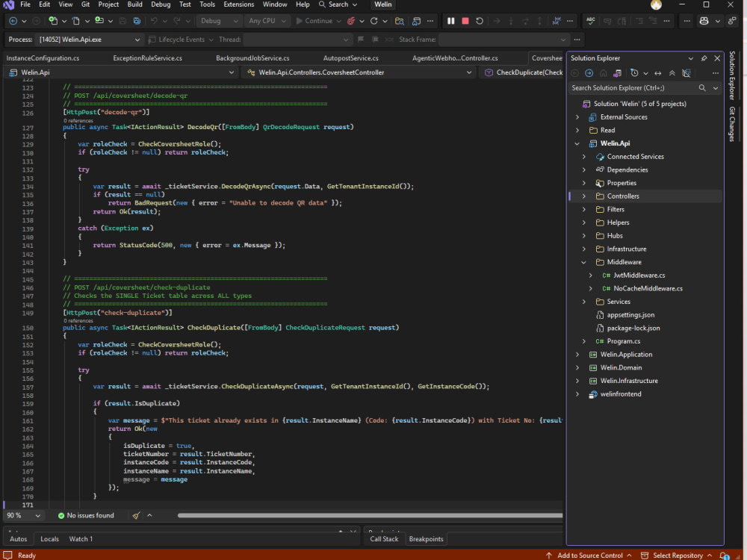Click the Hot Reload flame icon
Image resolution: width=747 pixels, height=560 pixels.
click(351, 21)
